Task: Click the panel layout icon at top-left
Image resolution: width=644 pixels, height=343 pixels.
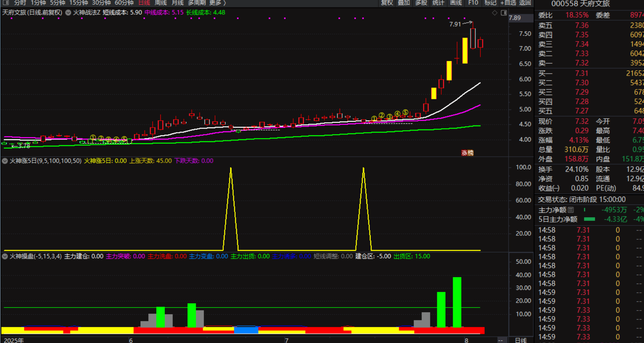Action: pos(6,3)
